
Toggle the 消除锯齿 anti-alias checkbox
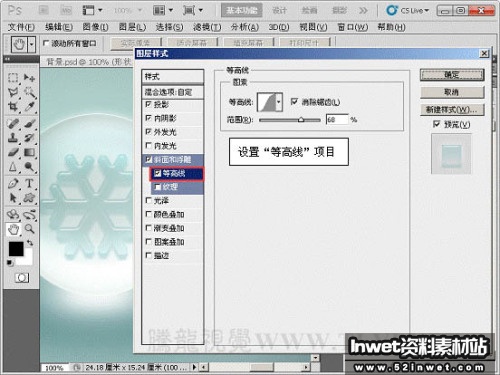[294, 101]
